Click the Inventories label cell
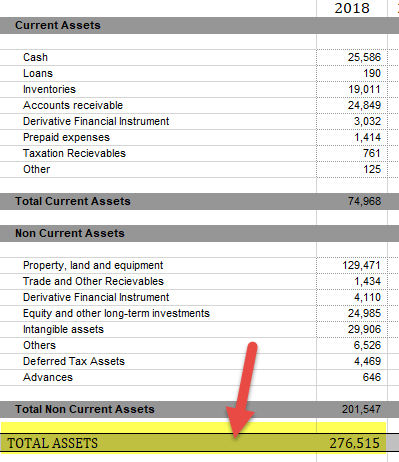 pos(49,89)
